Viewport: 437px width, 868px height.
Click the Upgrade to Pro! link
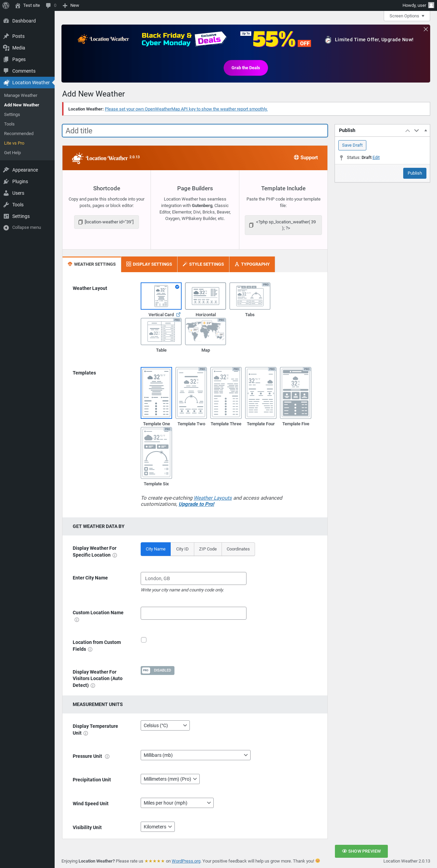pyautogui.click(x=197, y=504)
